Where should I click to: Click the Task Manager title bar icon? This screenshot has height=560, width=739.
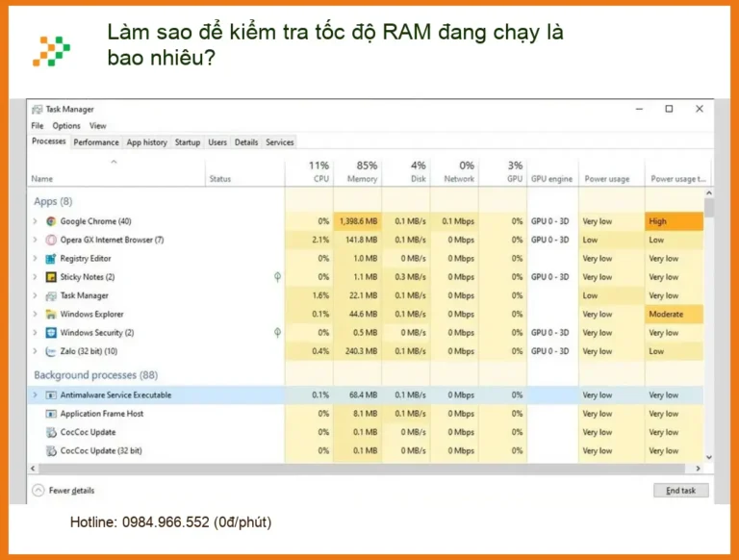(37, 110)
